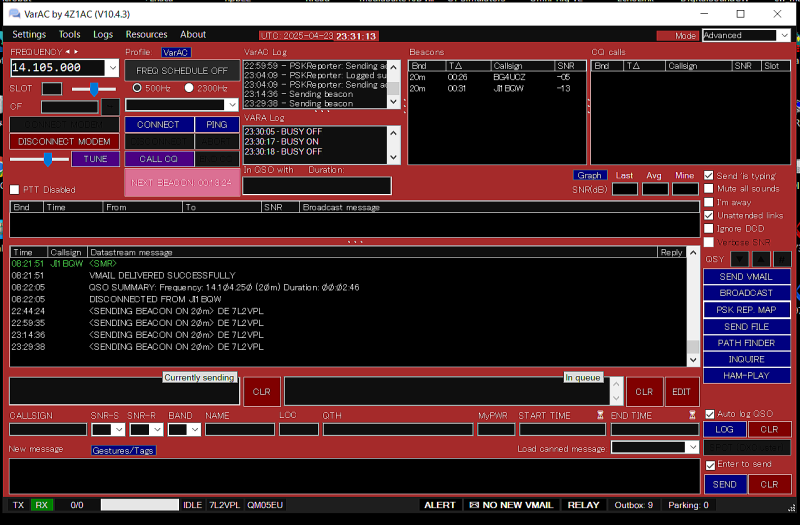800x525 pixels.
Task: Click the QSY hash (#) button
Action: (x=782, y=259)
